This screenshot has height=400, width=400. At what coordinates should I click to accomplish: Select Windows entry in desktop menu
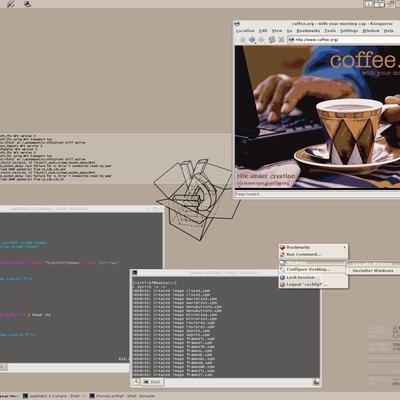tap(313, 263)
